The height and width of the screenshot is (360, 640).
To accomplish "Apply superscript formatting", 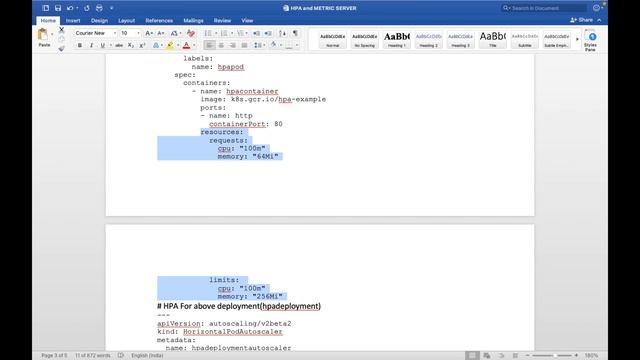I will point(142,45).
